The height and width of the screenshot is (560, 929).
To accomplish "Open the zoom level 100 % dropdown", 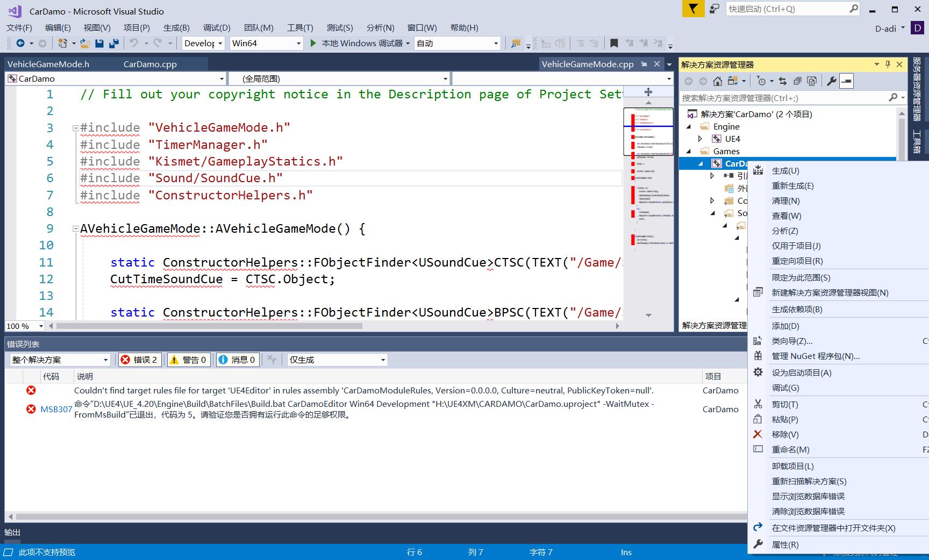I will coord(25,326).
